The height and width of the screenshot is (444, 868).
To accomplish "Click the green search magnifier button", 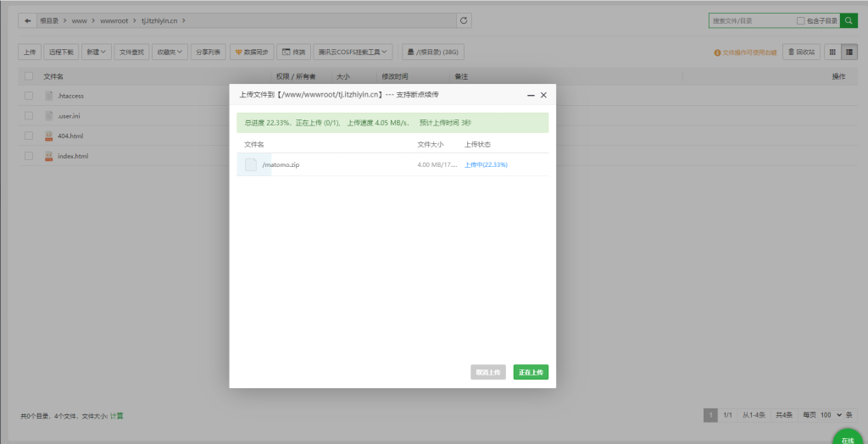I will (849, 19).
